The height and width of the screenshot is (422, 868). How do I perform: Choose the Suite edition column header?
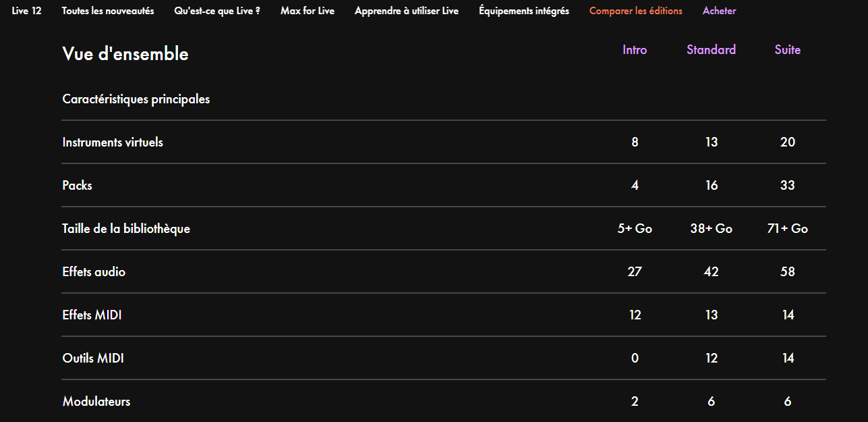click(x=788, y=50)
